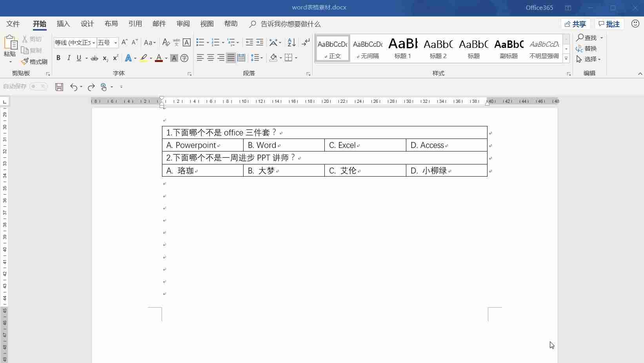Align text right
This screenshot has width=644, height=363.
click(x=221, y=58)
